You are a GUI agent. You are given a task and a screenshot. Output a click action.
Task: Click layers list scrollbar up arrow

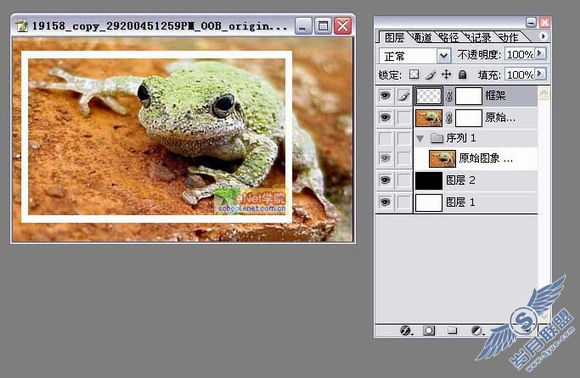[544, 93]
